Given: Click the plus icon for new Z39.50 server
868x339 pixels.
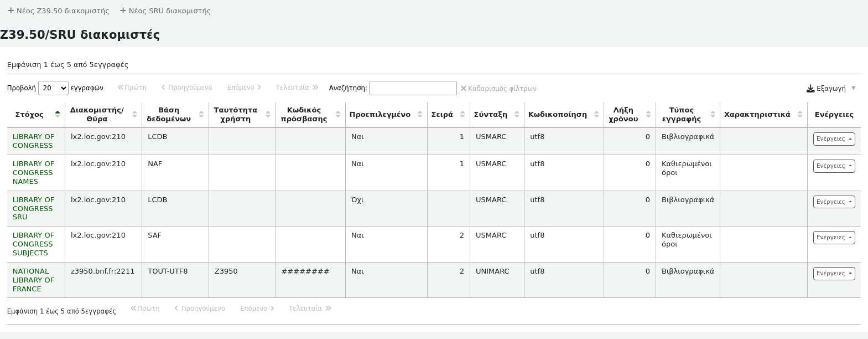Looking at the screenshot, I should click(11, 11).
